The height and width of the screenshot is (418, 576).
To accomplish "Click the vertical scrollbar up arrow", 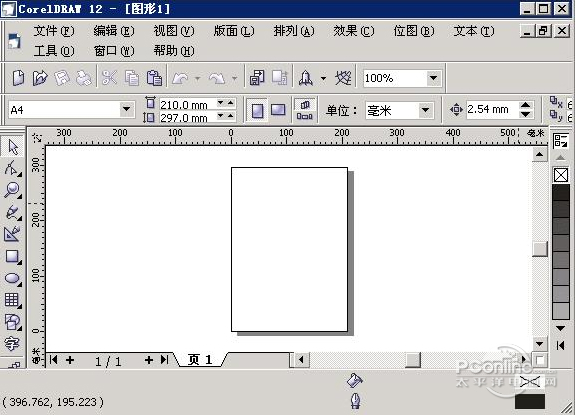I will point(539,154).
